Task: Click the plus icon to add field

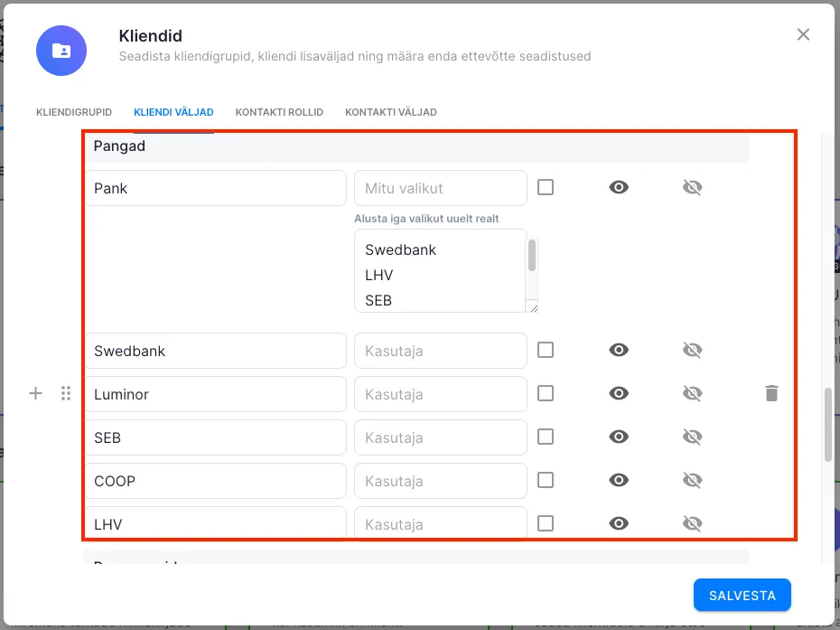Action: pyautogui.click(x=36, y=393)
